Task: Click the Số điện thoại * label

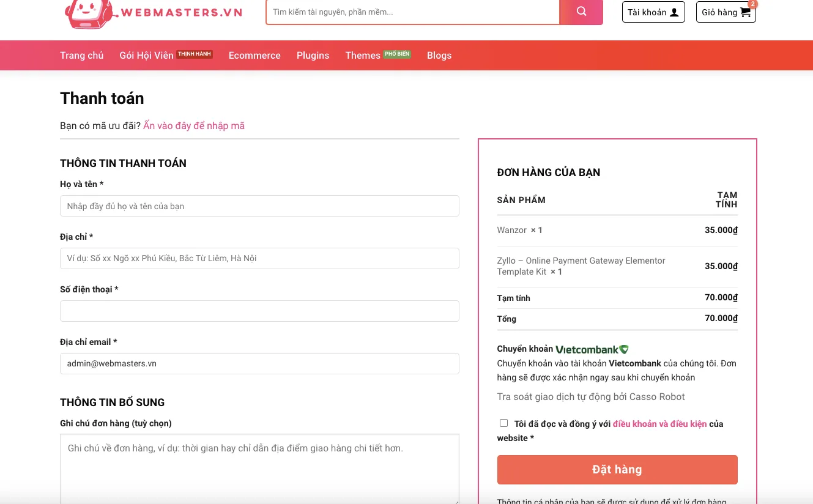Action: (89, 289)
